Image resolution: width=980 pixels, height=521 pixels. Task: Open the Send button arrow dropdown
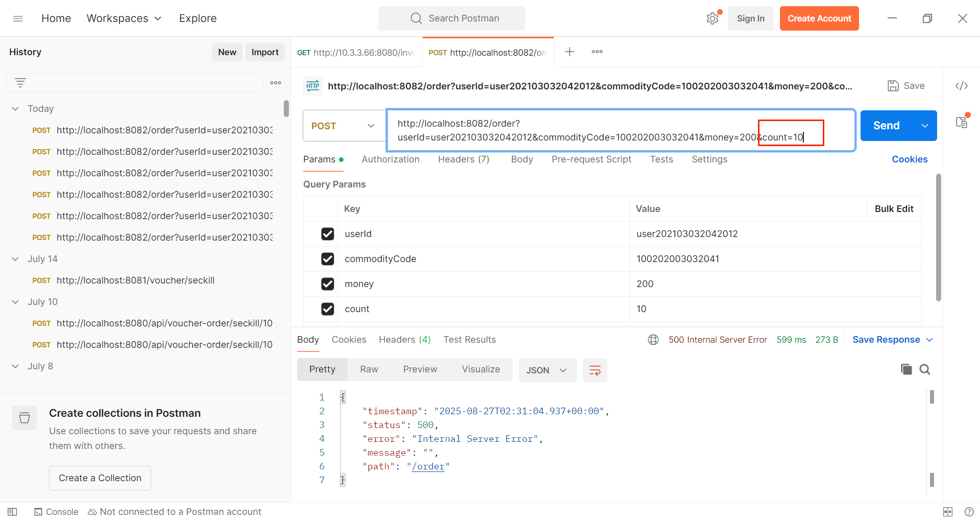pos(925,126)
